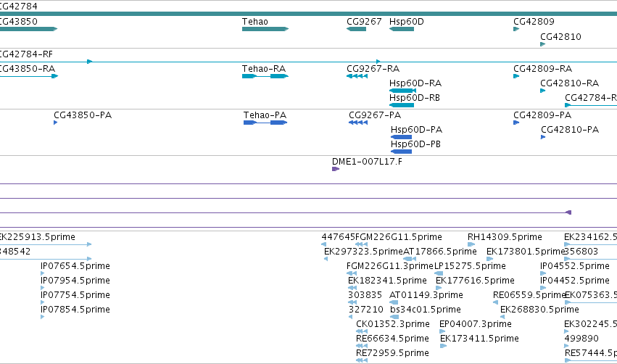Click the EK173411.5prime EST label

[479, 339]
